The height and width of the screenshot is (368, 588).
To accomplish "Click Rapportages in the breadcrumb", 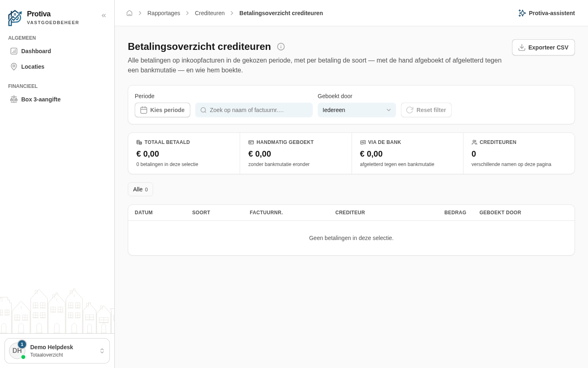I will (164, 13).
